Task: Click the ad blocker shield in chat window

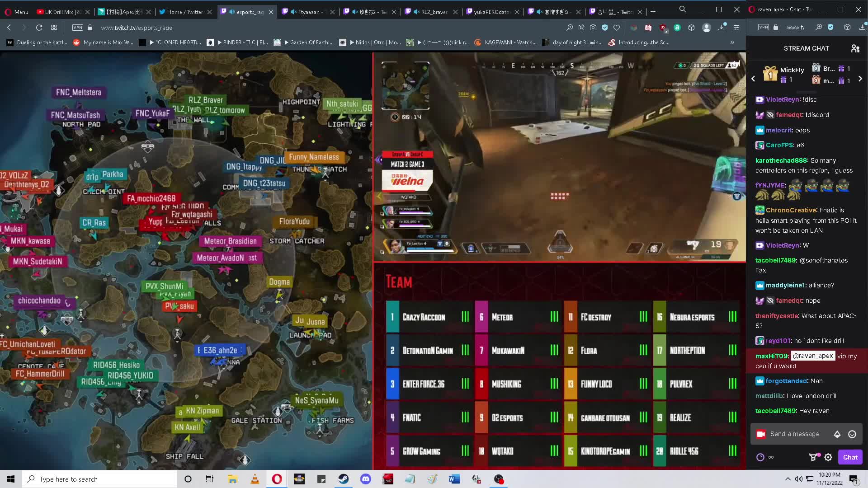Action: point(830,28)
